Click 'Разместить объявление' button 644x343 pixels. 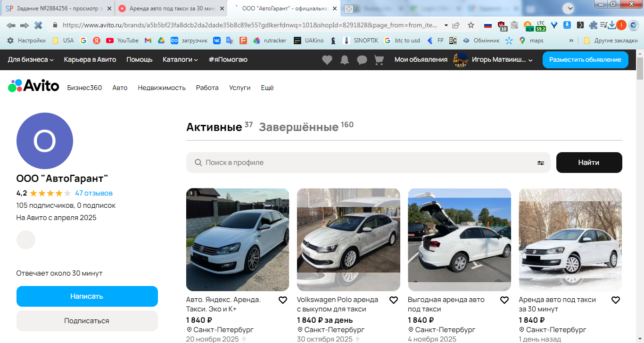click(x=586, y=60)
